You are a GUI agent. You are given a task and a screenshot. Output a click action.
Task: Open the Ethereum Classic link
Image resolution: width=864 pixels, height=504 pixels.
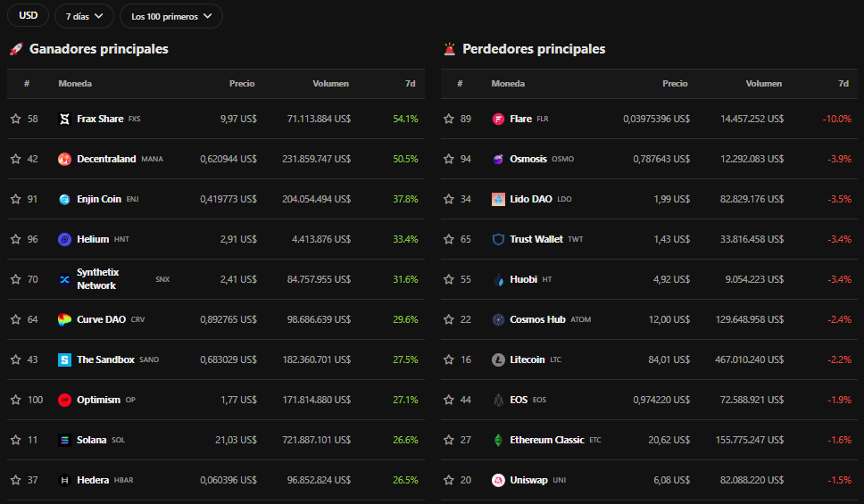click(x=546, y=440)
